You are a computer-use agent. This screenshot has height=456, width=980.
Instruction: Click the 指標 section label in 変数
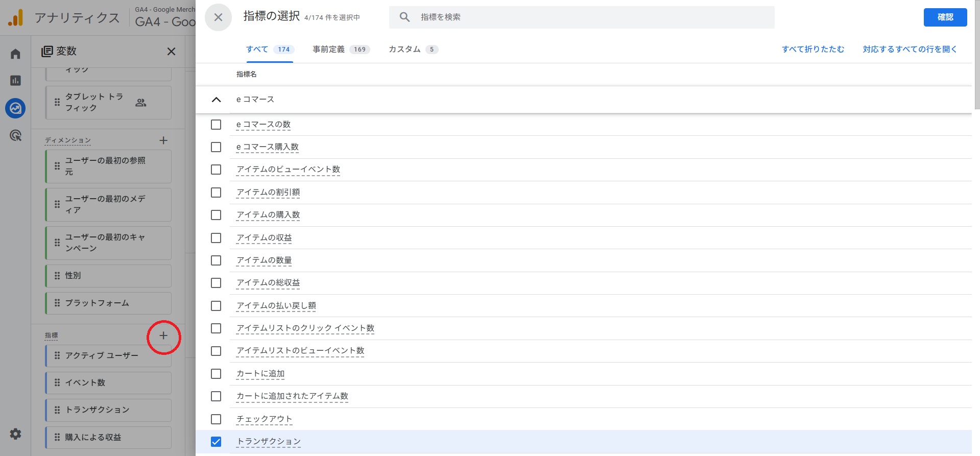click(51, 335)
